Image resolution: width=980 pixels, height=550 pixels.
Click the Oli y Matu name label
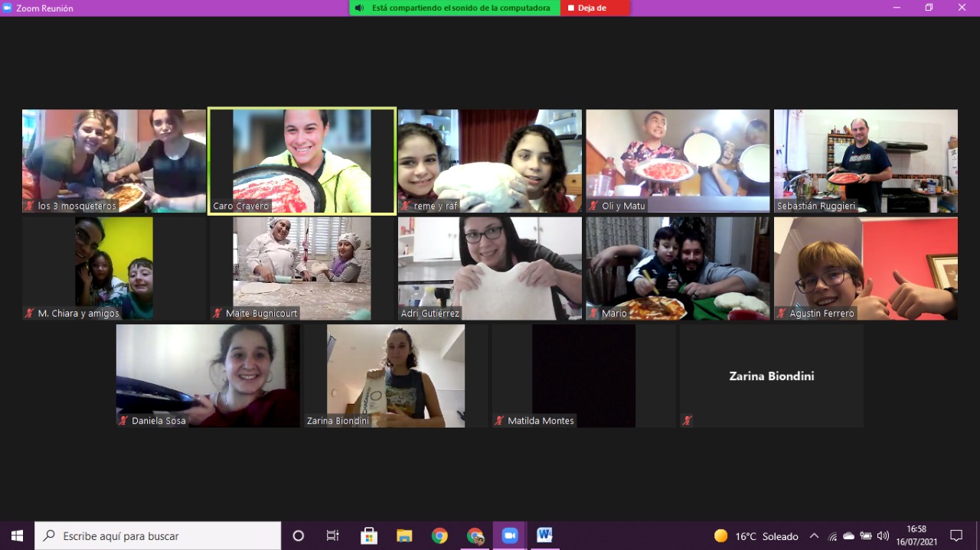pos(623,207)
